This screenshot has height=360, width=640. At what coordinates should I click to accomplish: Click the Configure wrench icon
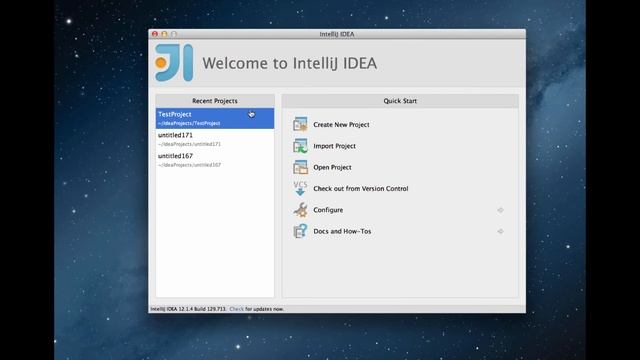300,210
